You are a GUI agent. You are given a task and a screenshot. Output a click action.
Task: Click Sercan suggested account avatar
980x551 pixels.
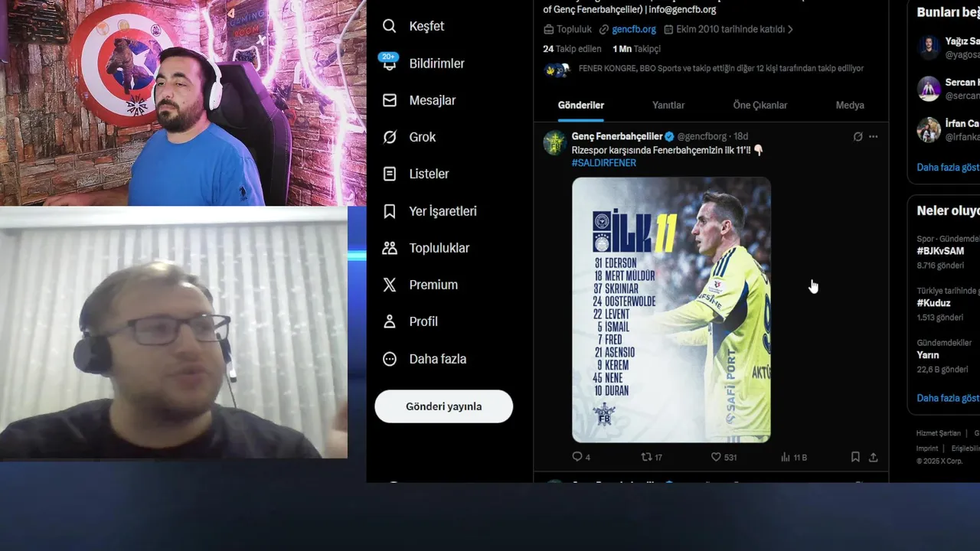click(929, 88)
